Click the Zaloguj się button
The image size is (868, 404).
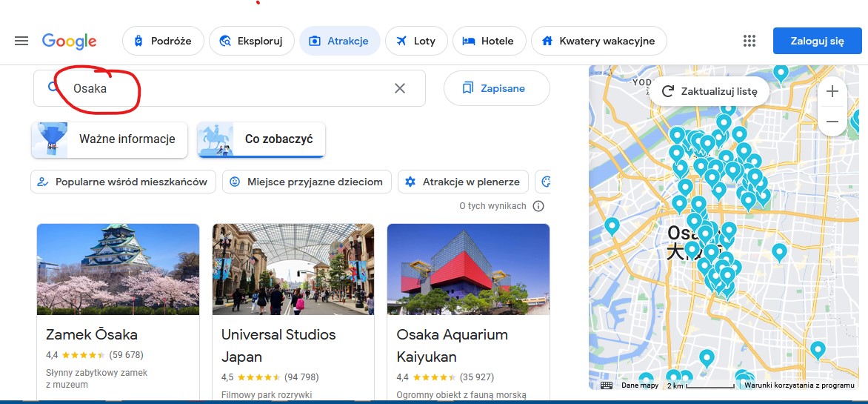point(818,41)
